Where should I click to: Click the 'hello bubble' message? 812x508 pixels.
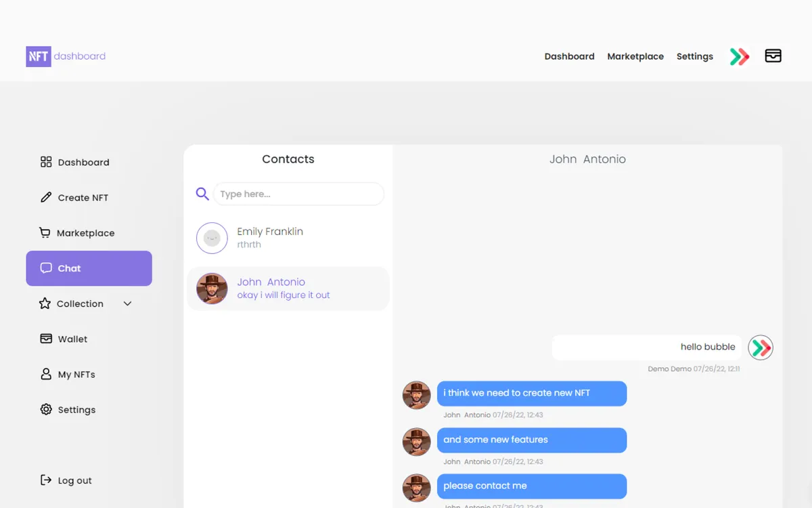point(647,347)
